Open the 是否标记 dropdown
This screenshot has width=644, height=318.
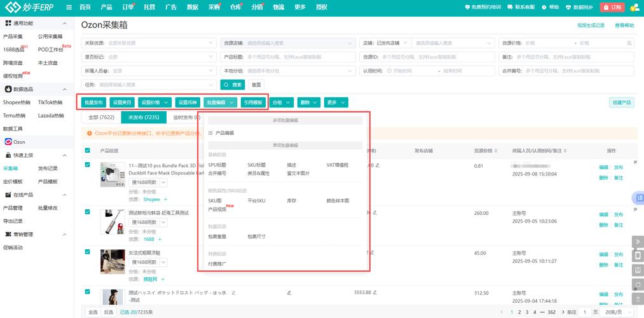point(149,57)
